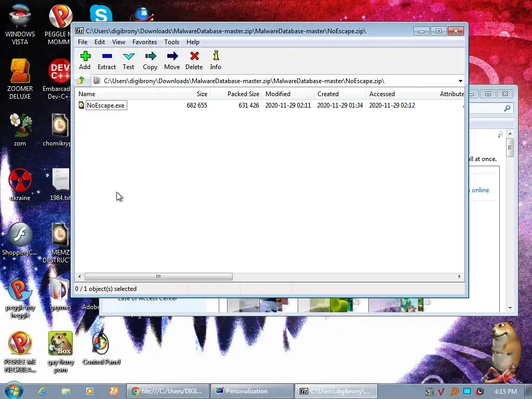The image size is (532, 399).
Task: Launch Internet Explorer from the taskbar
Action: click(42, 391)
